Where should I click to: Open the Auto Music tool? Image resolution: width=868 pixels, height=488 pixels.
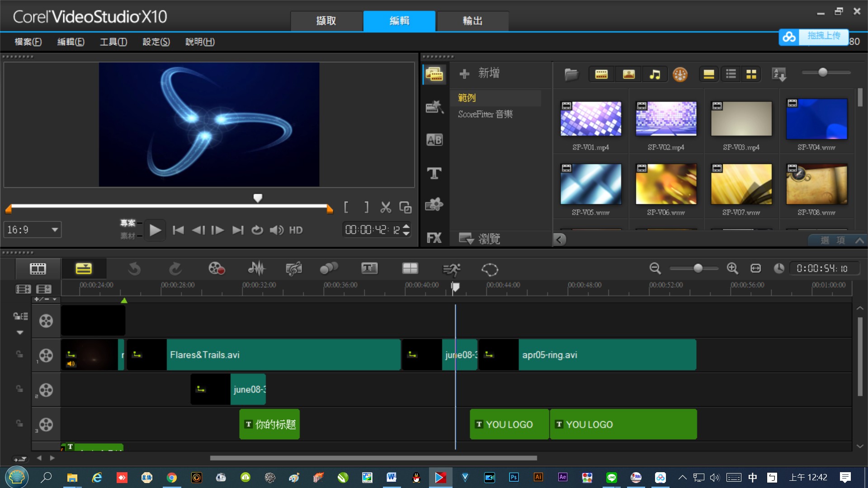pos(294,269)
